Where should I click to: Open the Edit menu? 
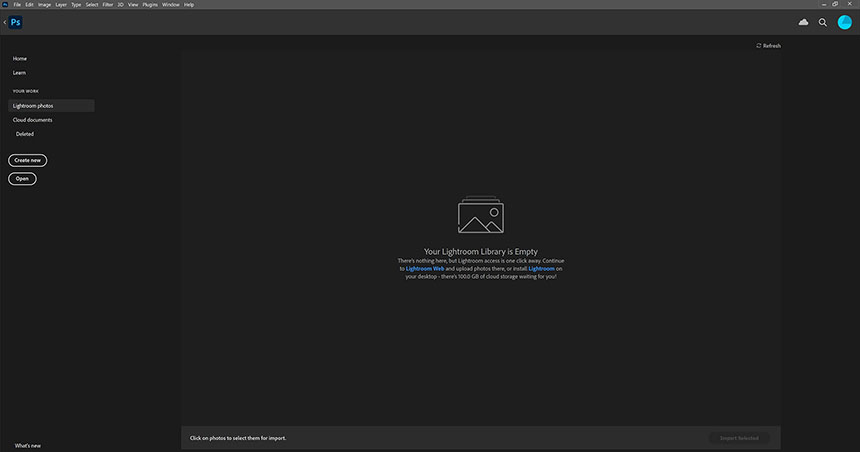29,4
